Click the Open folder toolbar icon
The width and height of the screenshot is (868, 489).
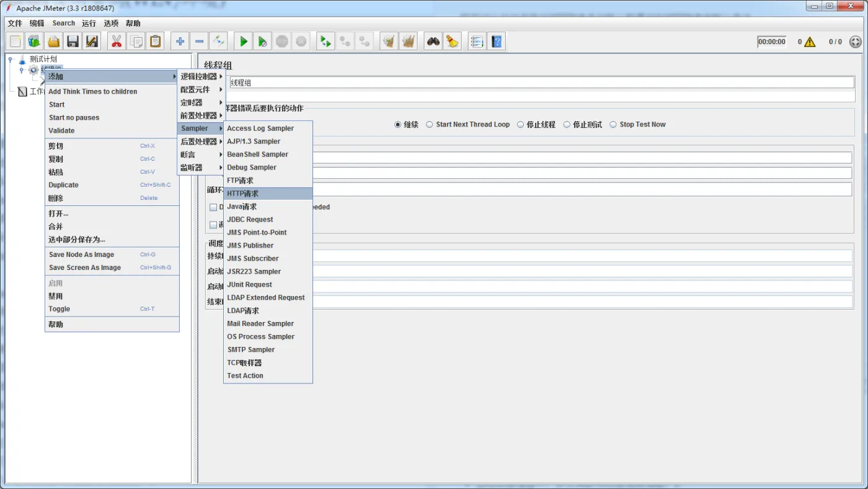53,42
